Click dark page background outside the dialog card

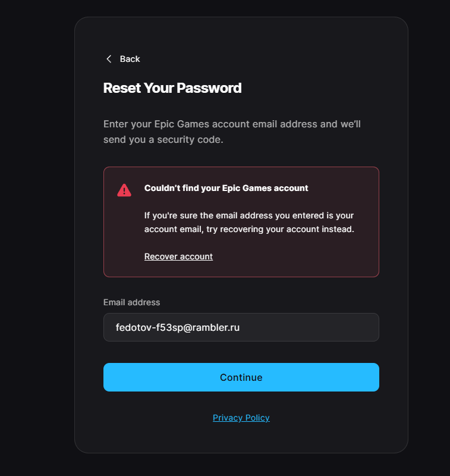click(x=36, y=237)
